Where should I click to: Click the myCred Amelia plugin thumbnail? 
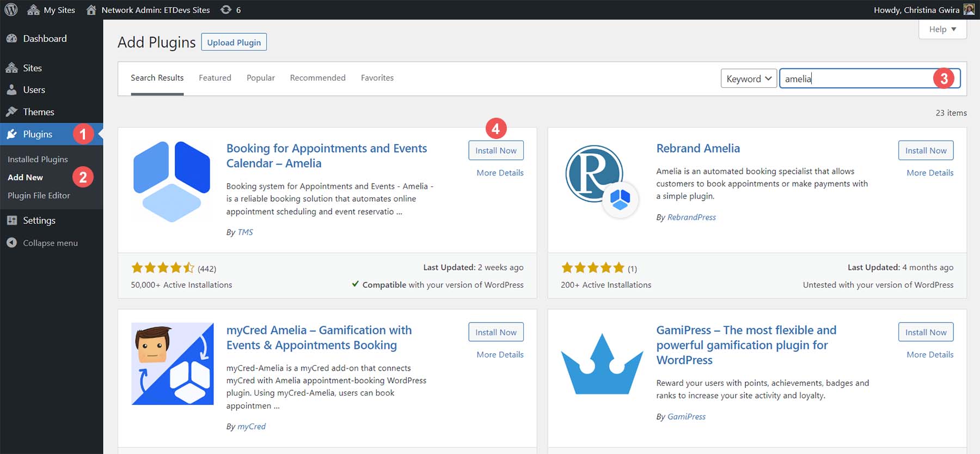tap(172, 364)
